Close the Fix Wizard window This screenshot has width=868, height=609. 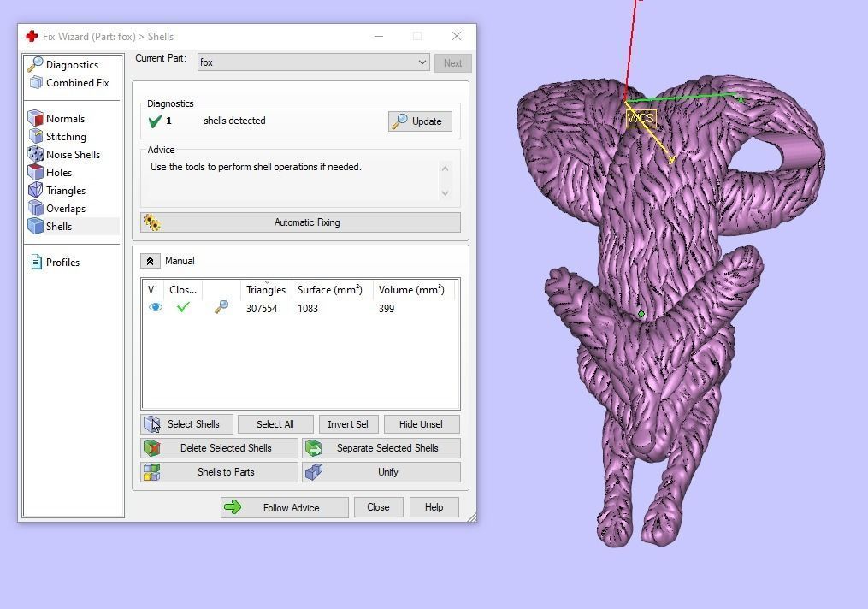457,36
